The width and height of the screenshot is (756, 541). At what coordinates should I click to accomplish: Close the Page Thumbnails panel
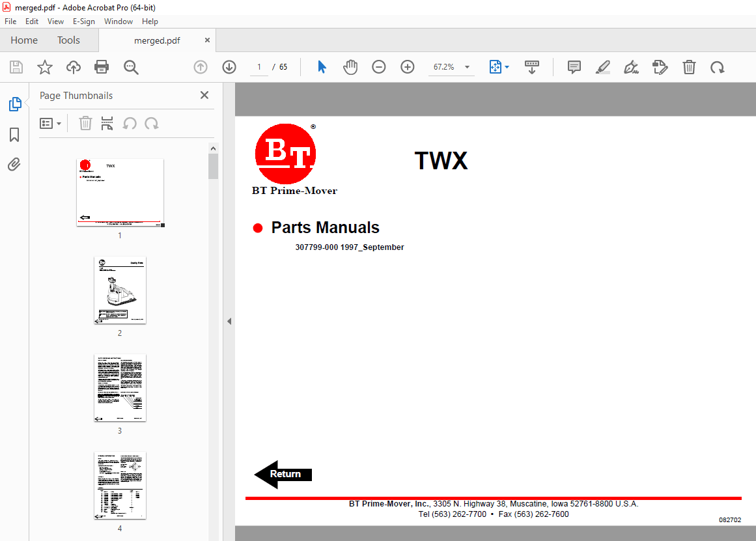click(204, 95)
